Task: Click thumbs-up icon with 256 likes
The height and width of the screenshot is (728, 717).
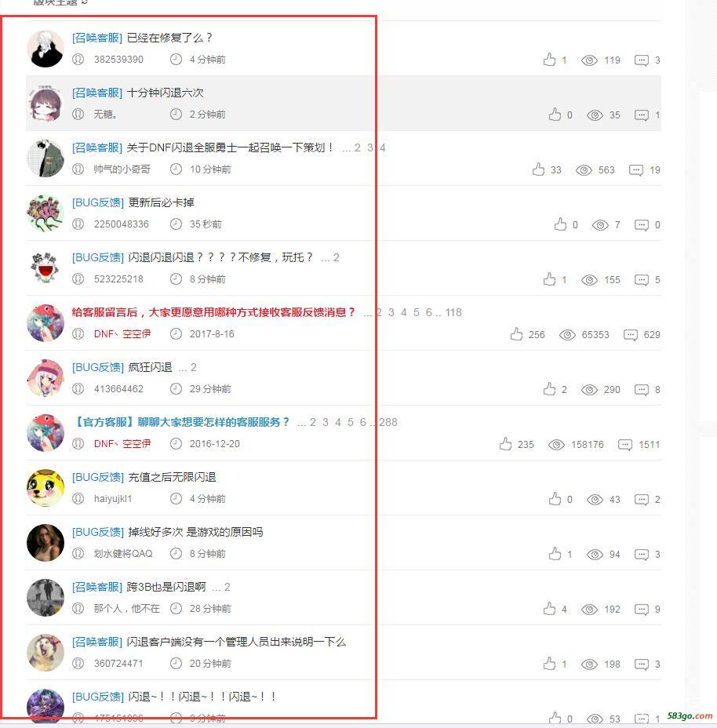Action: [x=516, y=334]
